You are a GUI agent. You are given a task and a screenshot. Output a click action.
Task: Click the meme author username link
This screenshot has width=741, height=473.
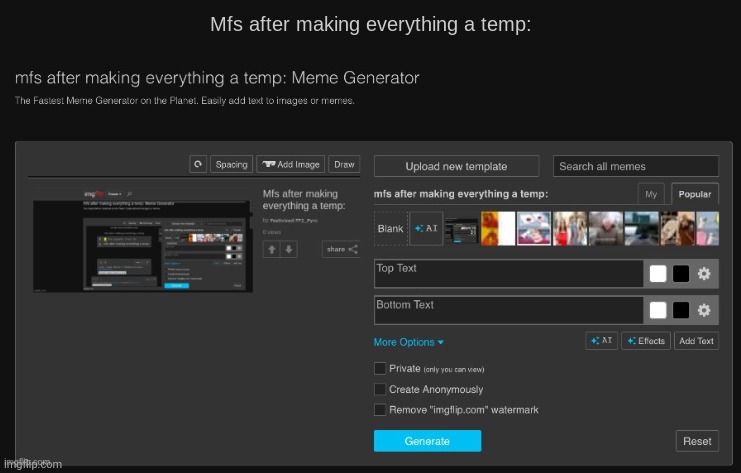click(x=294, y=220)
